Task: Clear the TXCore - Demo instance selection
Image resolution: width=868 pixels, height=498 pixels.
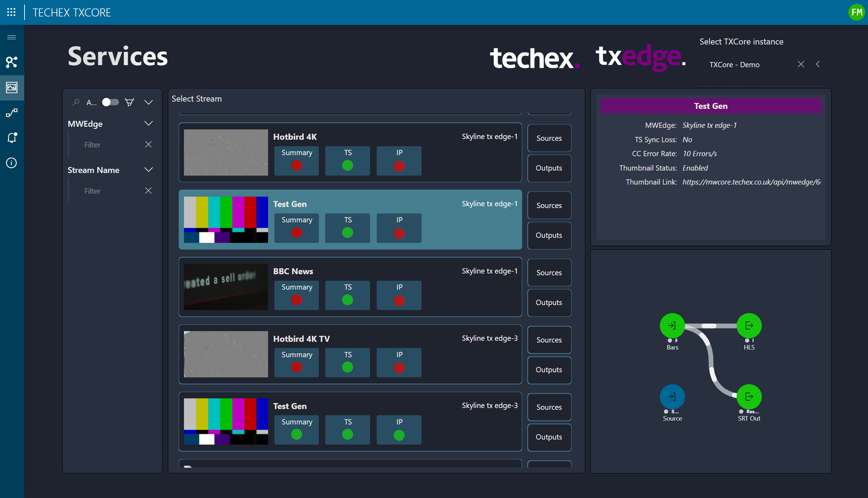Action: 801,64
